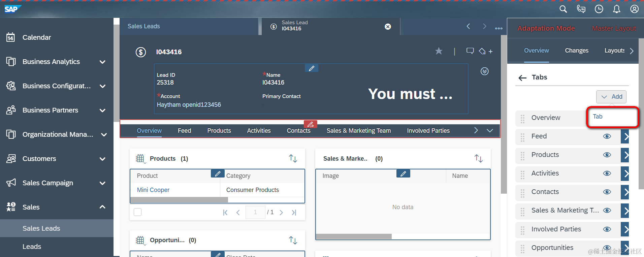644x257 pixels.
Task: Click Products table horizontal scrollbar
Action: click(179, 200)
